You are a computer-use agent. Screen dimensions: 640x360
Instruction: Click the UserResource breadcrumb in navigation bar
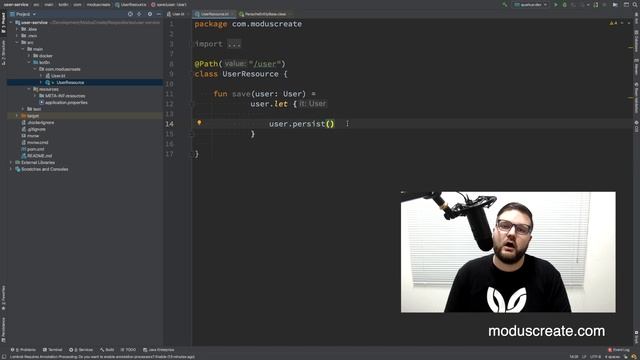(x=131, y=4)
